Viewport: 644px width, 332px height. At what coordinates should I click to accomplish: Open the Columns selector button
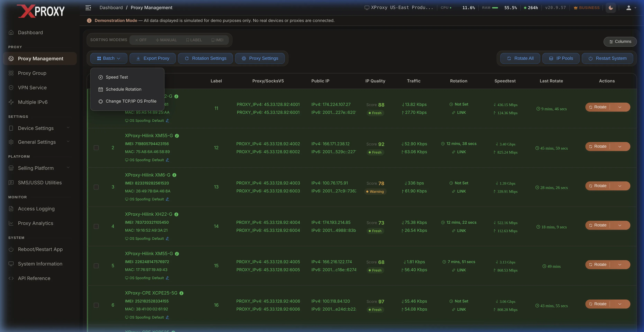[620, 42]
